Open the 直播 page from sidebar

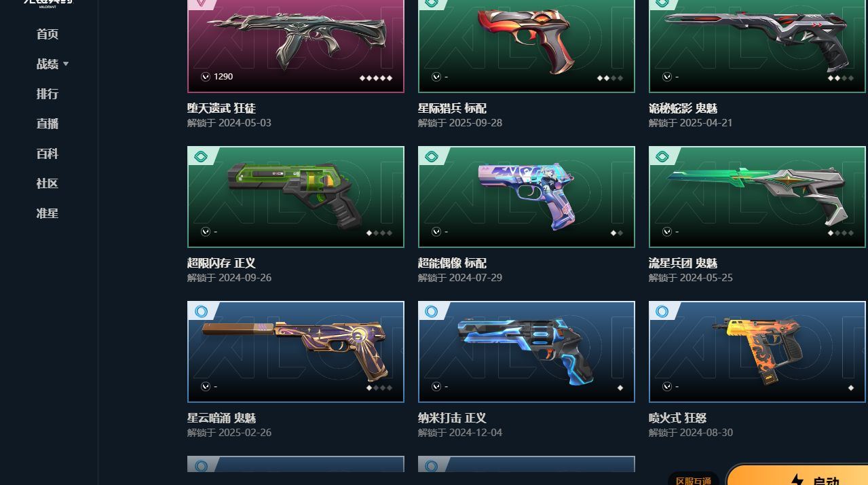pos(48,124)
